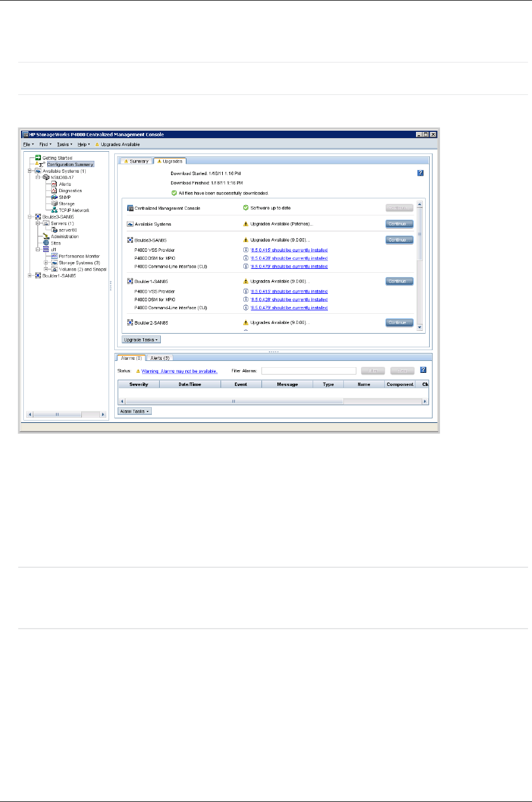This screenshot has width=532, height=802.
Task: Select cl1 cluster icon
Action: pyautogui.click(x=46, y=250)
